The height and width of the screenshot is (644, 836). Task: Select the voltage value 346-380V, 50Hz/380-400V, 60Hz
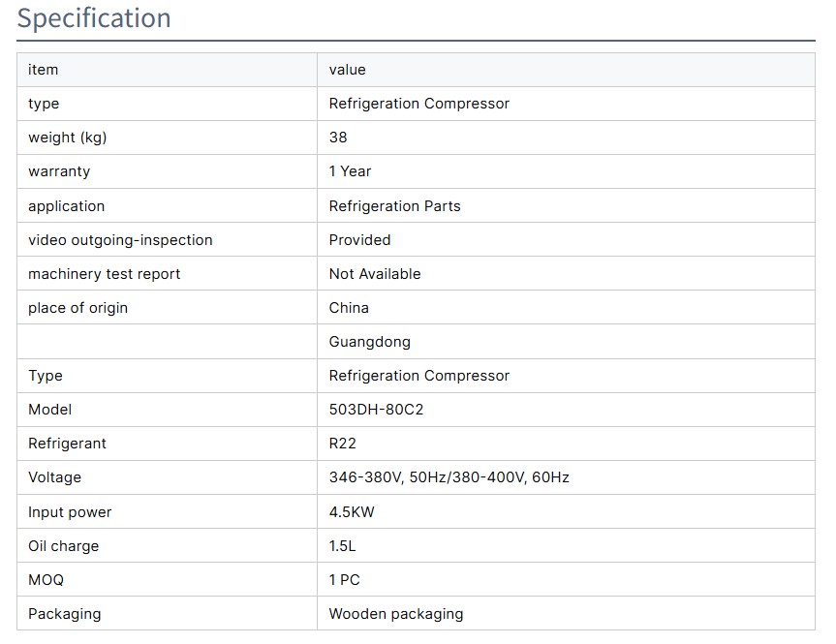pyautogui.click(x=449, y=477)
